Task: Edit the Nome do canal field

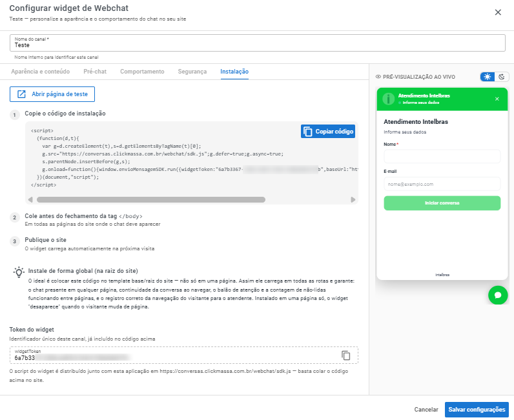Action: pos(258,43)
